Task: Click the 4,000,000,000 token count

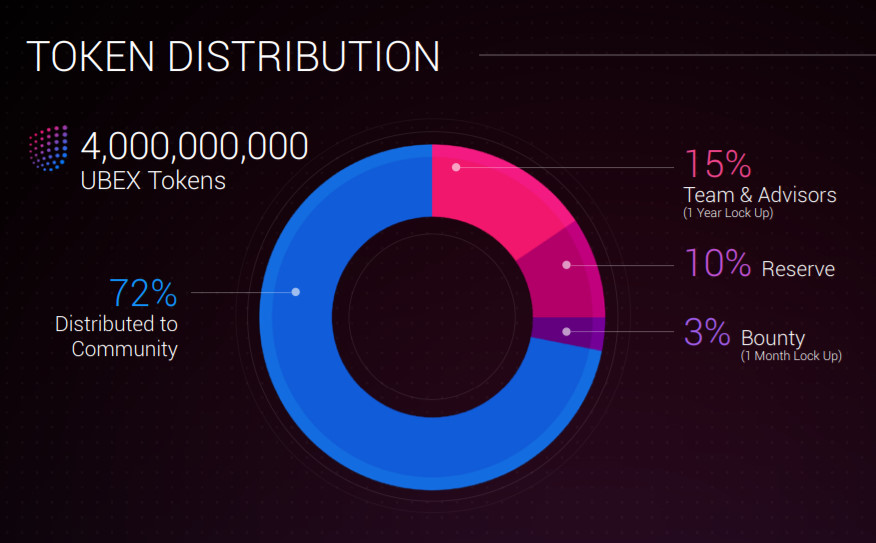Action: (194, 146)
